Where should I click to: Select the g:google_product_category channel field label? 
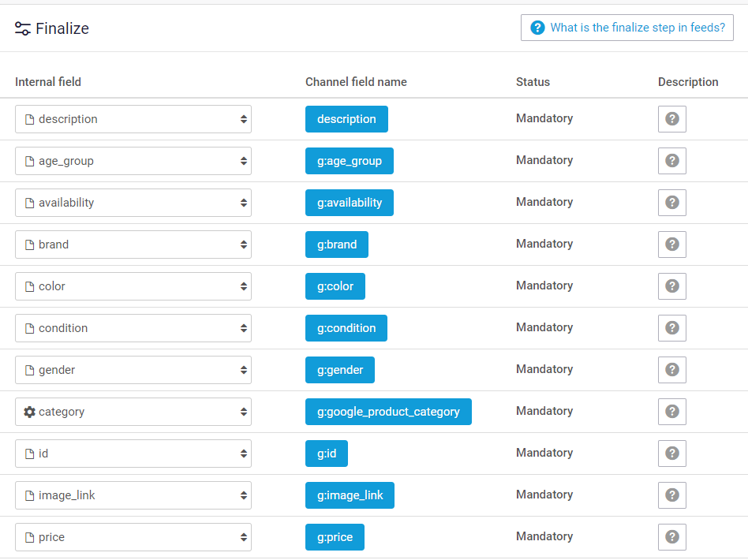pos(388,412)
